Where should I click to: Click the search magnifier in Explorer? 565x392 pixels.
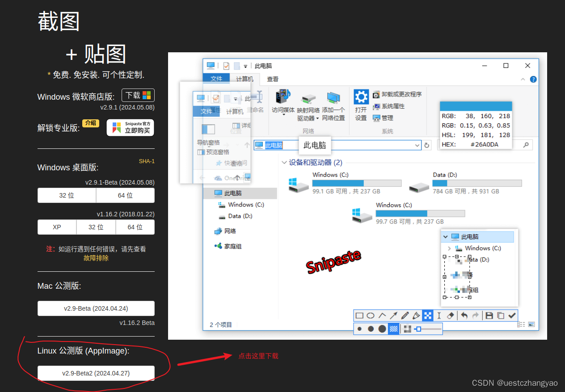(x=526, y=144)
